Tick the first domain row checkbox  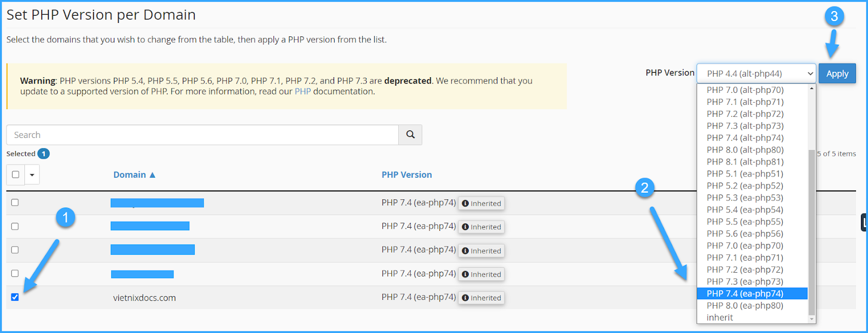pyautogui.click(x=15, y=202)
